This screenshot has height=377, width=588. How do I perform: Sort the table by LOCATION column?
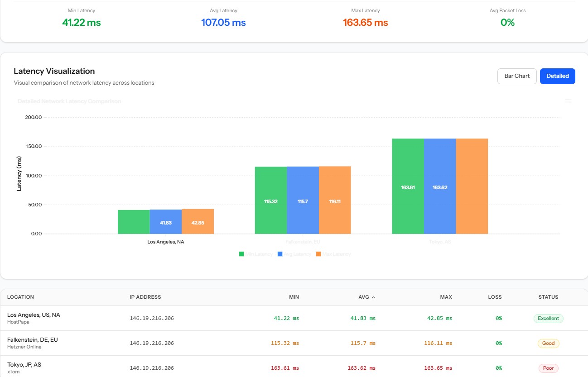(x=20, y=297)
